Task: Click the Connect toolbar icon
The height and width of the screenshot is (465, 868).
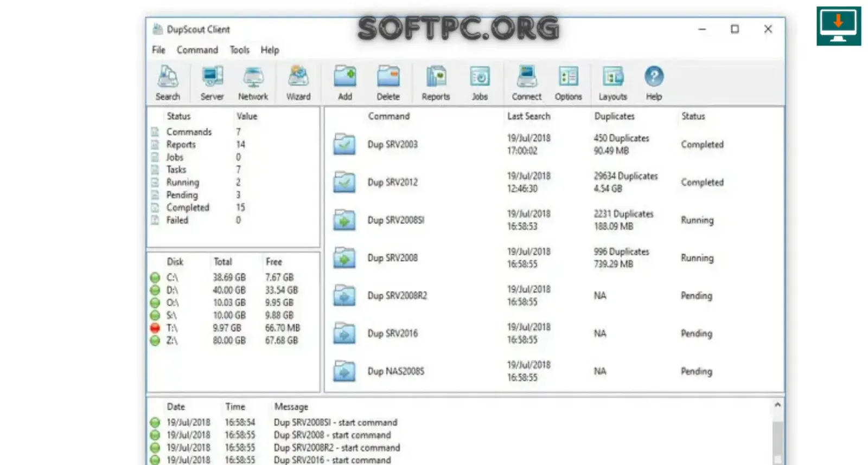Action: click(x=527, y=82)
